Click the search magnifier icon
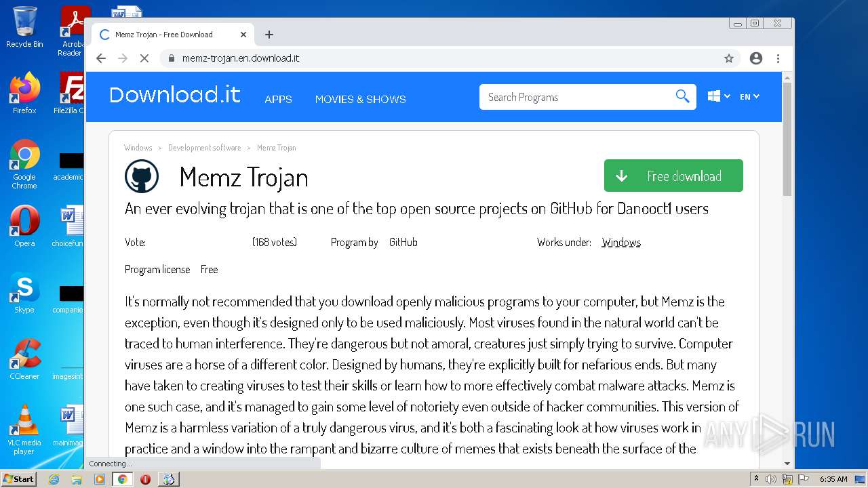Image resolution: width=868 pixels, height=488 pixels. coord(682,97)
